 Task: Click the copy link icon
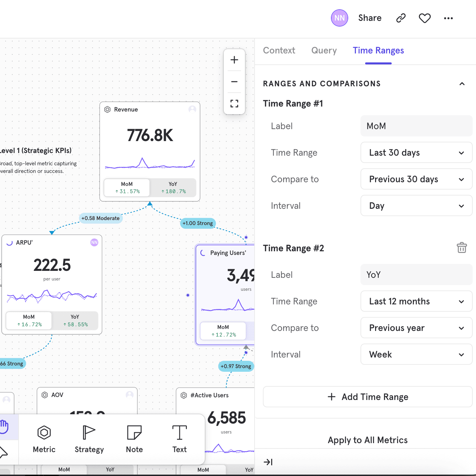(401, 18)
